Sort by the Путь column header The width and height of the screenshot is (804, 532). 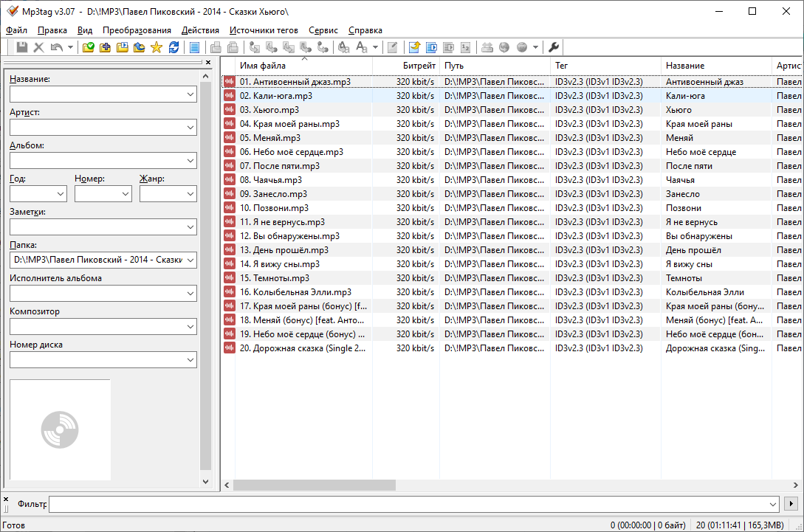point(495,66)
